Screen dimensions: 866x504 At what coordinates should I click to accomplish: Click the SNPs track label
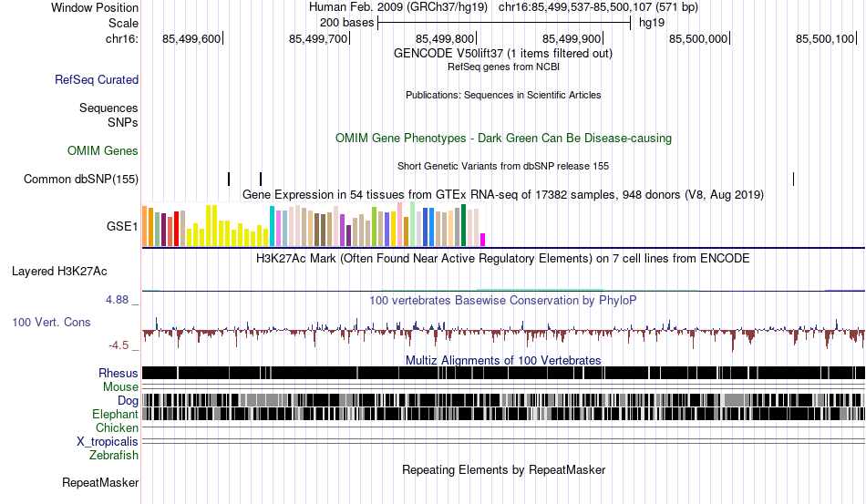123,122
